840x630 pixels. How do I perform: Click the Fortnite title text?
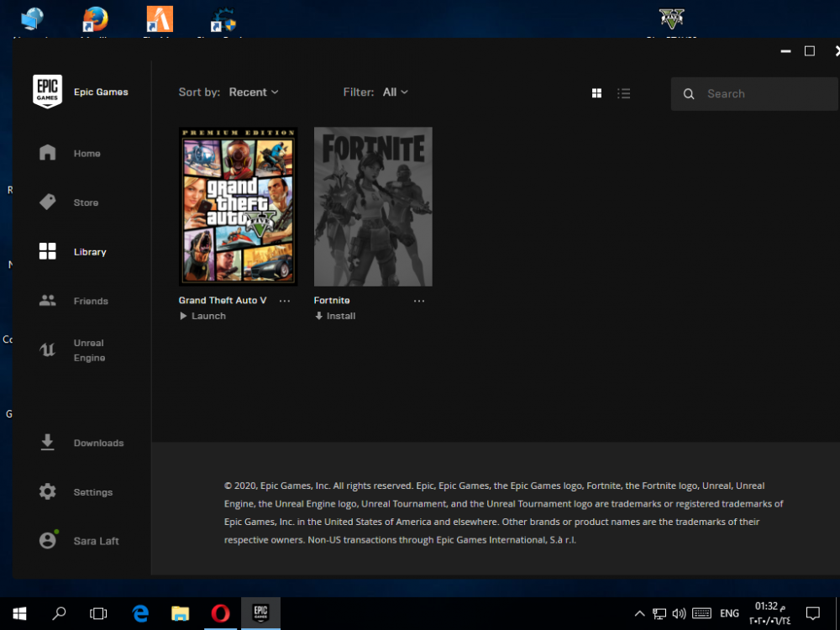332,301
